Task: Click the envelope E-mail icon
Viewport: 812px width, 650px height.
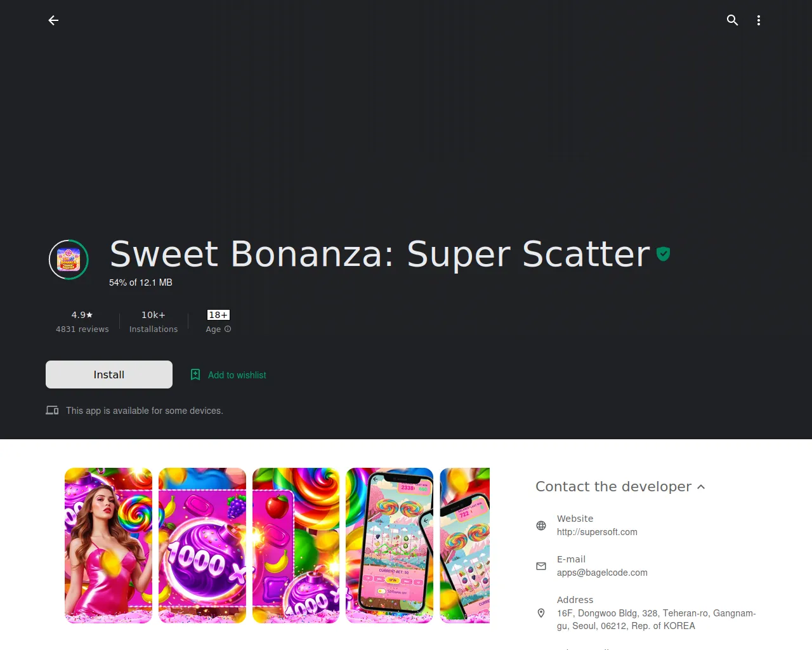Action: 541,566
